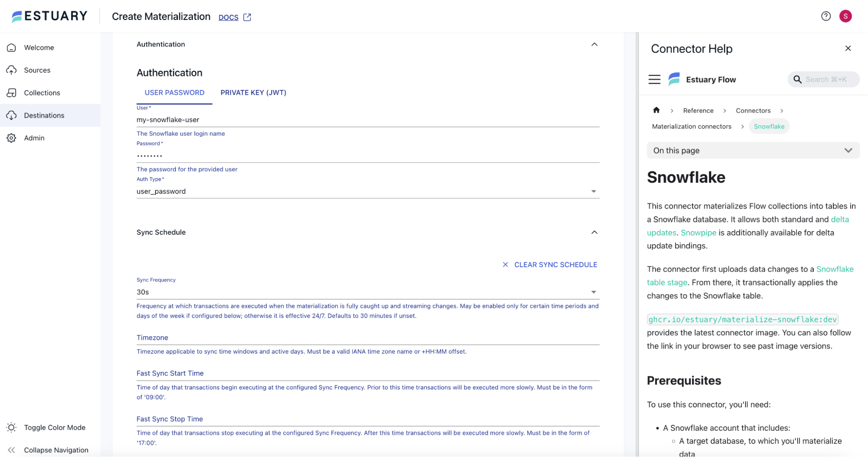This screenshot has width=868, height=457.
Task: Expand the On this page dropdown
Action: click(752, 151)
